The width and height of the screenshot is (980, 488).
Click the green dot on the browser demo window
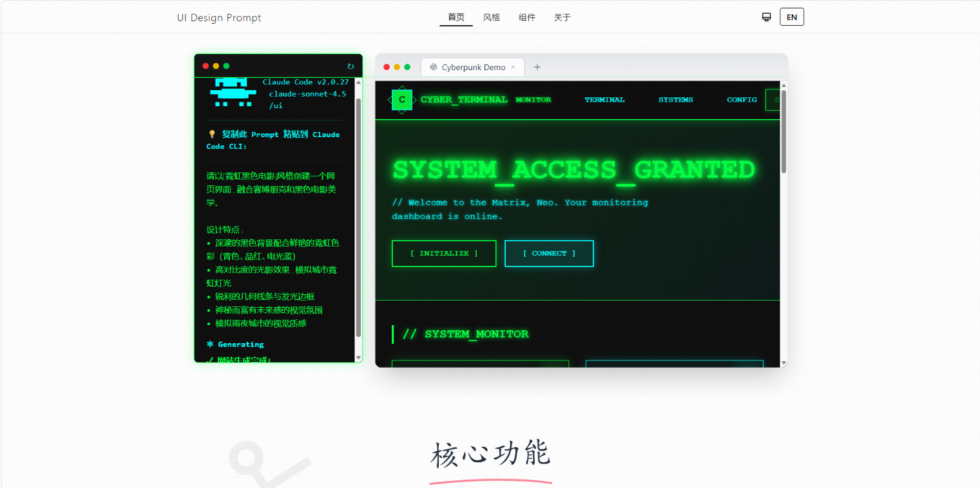(x=407, y=67)
